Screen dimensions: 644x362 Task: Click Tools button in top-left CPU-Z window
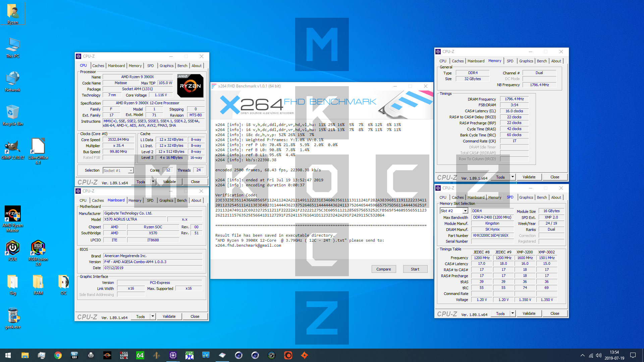pyautogui.click(x=141, y=182)
